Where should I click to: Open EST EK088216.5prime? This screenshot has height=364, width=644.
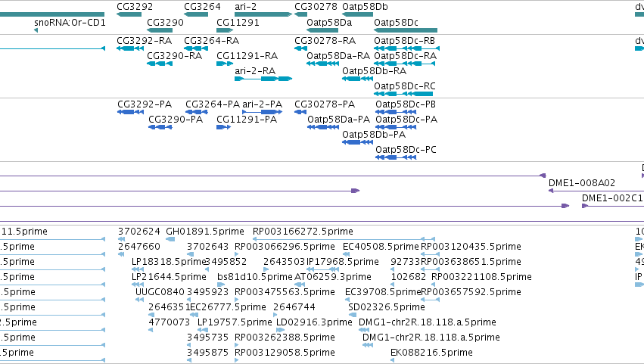(x=431, y=353)
